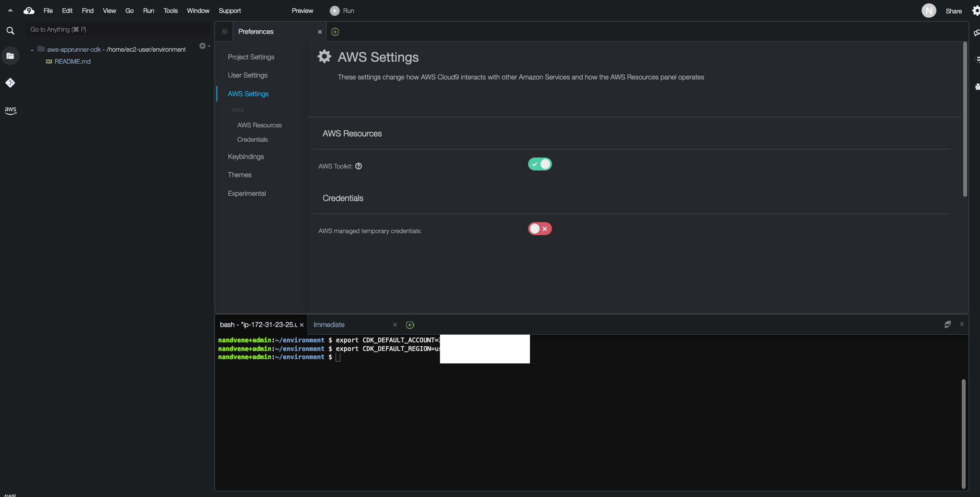Click the preferences pane vertical scrollbar
This screenshot has height=497, width=980.
(x=965, y=120)
